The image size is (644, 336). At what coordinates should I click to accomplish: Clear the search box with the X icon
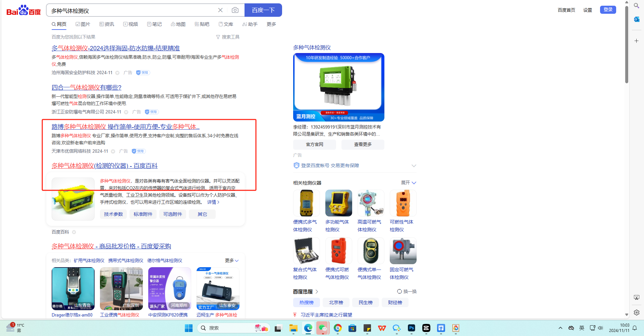[220, 10]
